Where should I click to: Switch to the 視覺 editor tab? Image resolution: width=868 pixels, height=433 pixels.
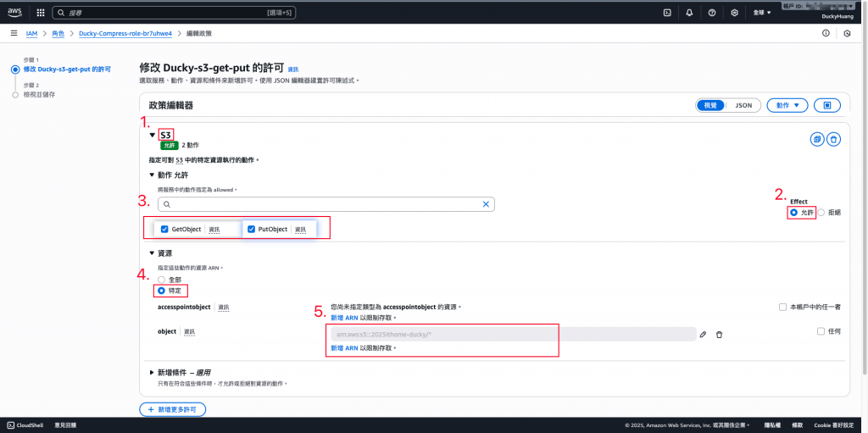point(710,105)
